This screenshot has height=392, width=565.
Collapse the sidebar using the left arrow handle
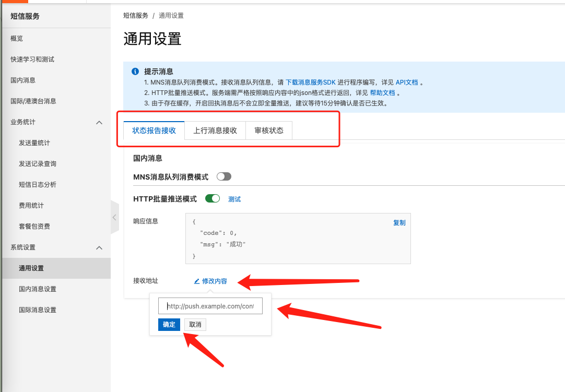pos(114,217)
